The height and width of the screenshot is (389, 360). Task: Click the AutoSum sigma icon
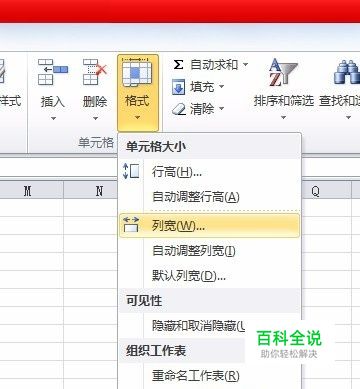(x=178, y=64)
